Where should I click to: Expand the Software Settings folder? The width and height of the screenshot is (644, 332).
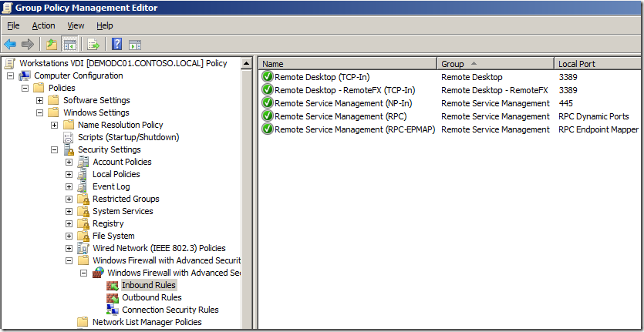tap(40, 100)
